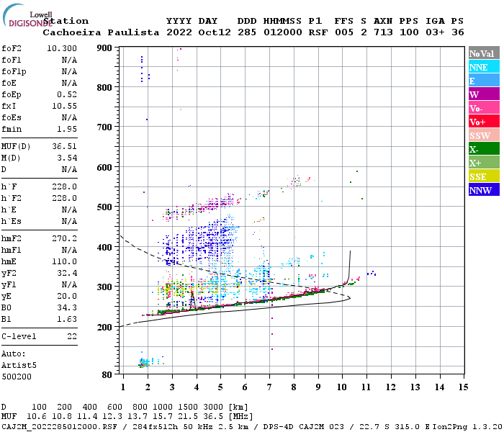
Task: Select the NNW dark blue legend swatch
Action: [x=484, y=189]
